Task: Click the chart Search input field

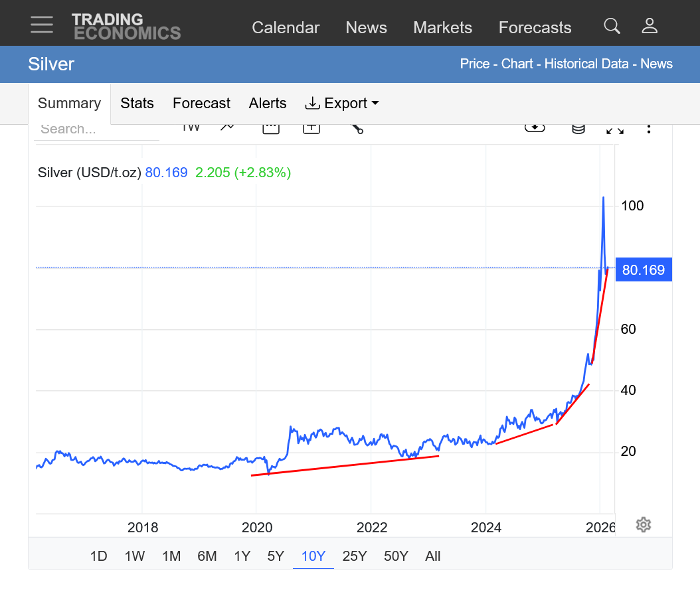Action: pos(96,129)
